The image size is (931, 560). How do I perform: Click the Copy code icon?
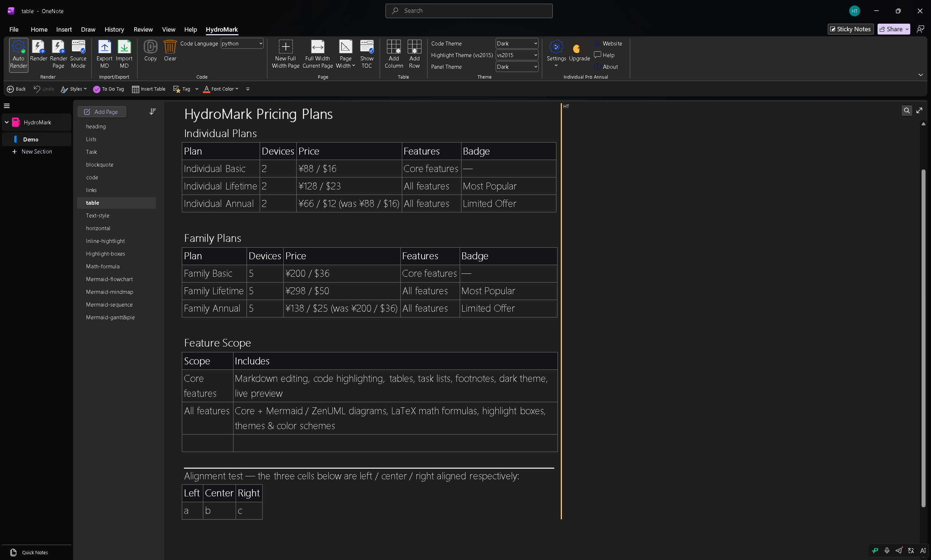150,51
